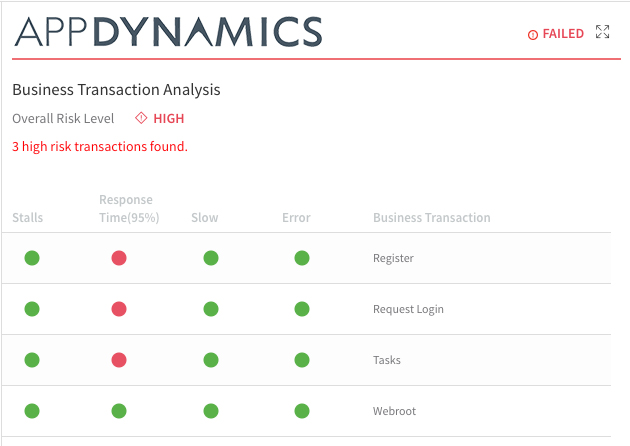Viewport: 630px width, 446px height.
Task: Click the green Stalls dot for Tasks
Action: (32, 360)
